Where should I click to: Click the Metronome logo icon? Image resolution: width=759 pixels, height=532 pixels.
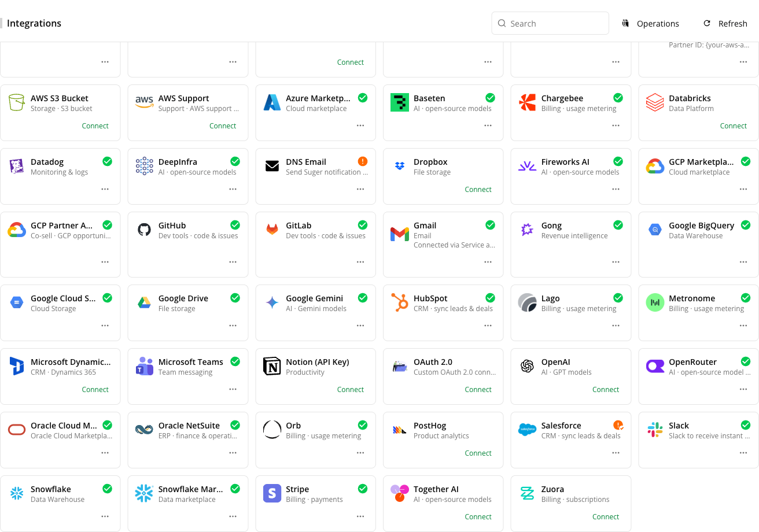[x=655, y=302]
